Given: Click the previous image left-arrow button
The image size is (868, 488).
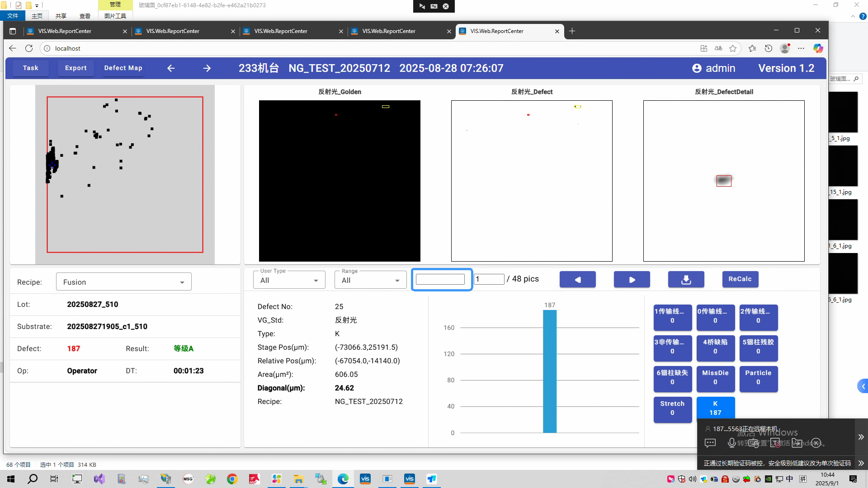Looking at the screenshot, I should point(577,279).
